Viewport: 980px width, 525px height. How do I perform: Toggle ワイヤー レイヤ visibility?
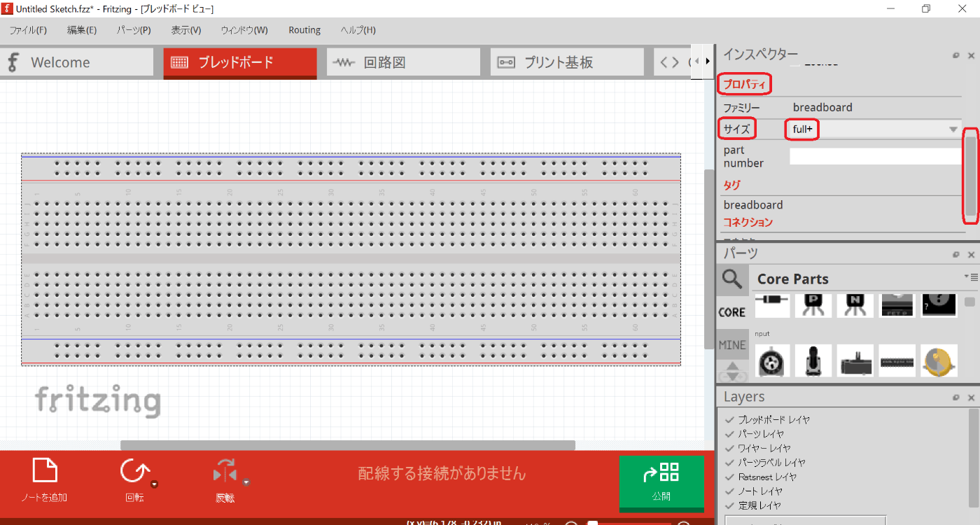coord(729,448)
